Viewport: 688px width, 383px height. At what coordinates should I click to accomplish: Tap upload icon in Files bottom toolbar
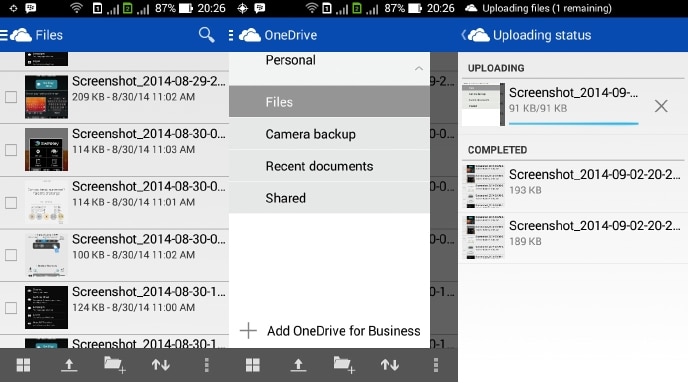(69, 365)
